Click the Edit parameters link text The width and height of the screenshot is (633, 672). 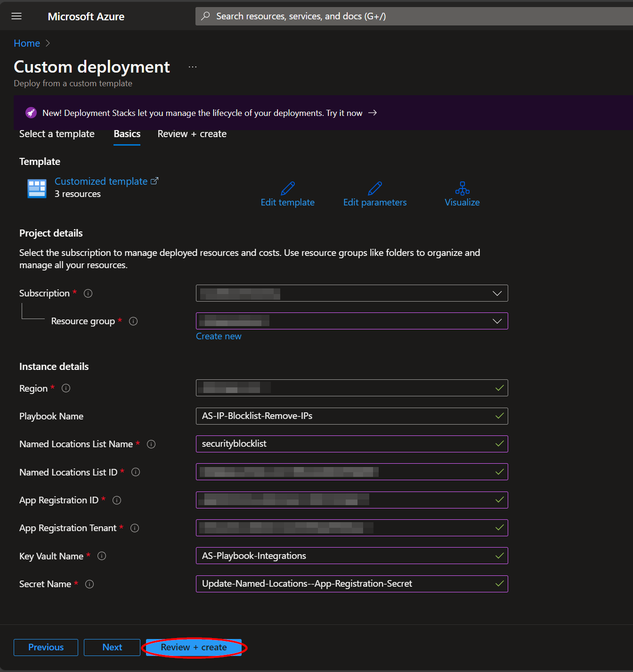point(375,202)
